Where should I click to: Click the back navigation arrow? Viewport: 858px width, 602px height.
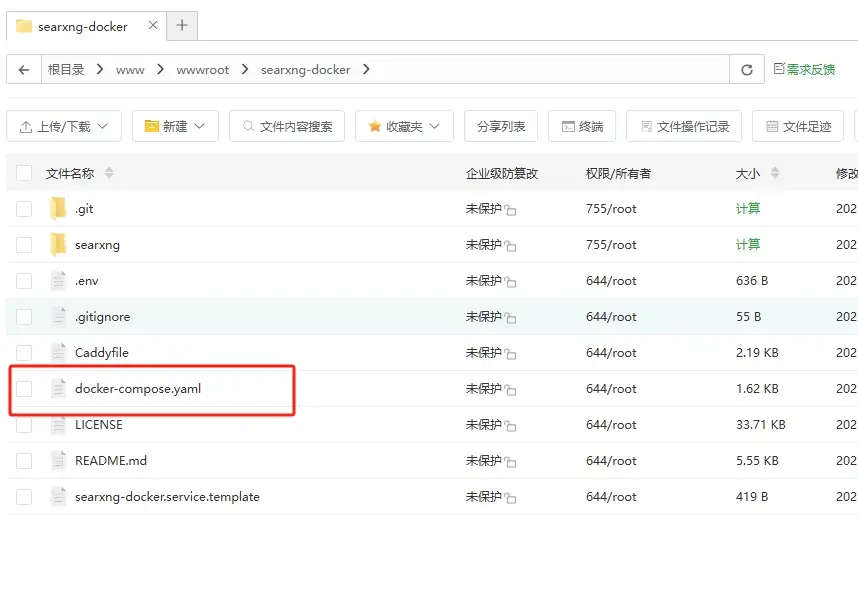click(25, 69)
